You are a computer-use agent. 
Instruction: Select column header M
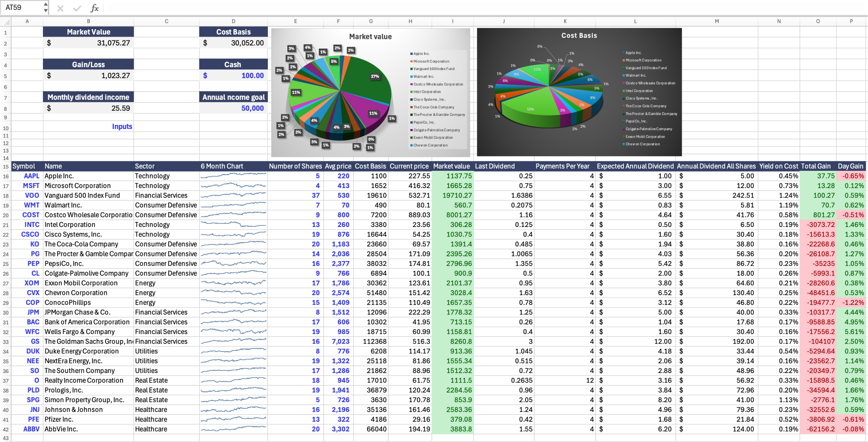pyautogui.click(x=716, y=21)
